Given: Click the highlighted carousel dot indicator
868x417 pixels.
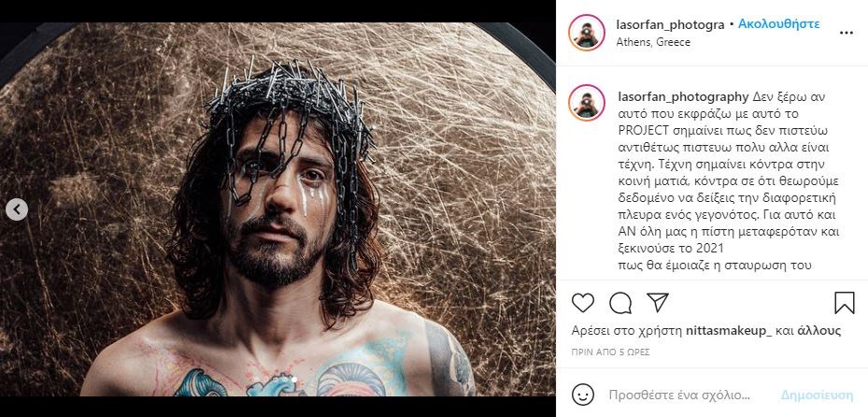Looking at the screenshot, I should [292, 380].
